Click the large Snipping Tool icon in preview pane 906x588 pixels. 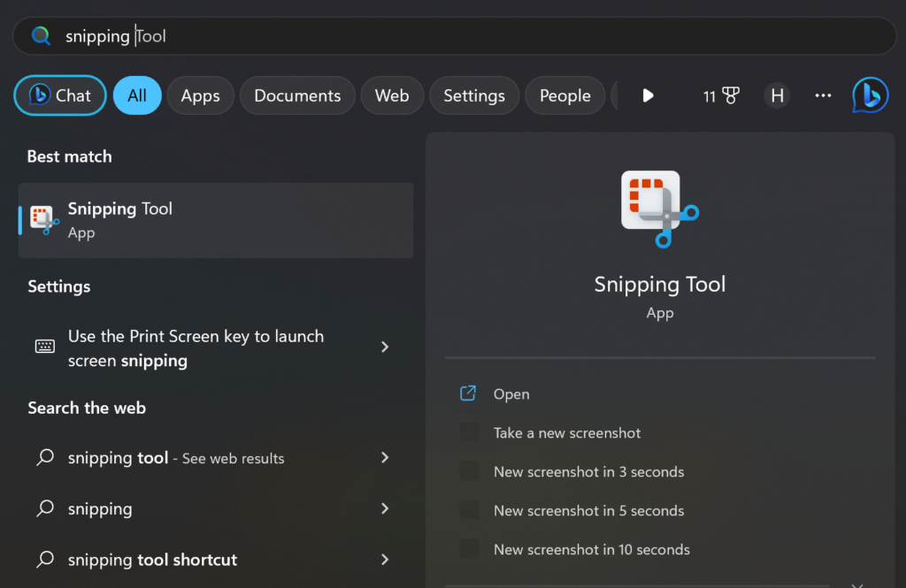click(x=659, y=209)
